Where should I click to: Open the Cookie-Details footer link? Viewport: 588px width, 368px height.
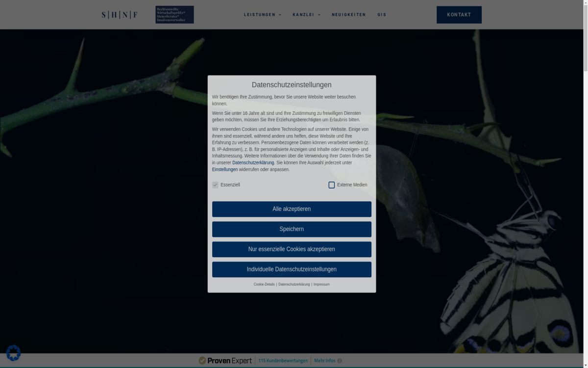[264, 285]
